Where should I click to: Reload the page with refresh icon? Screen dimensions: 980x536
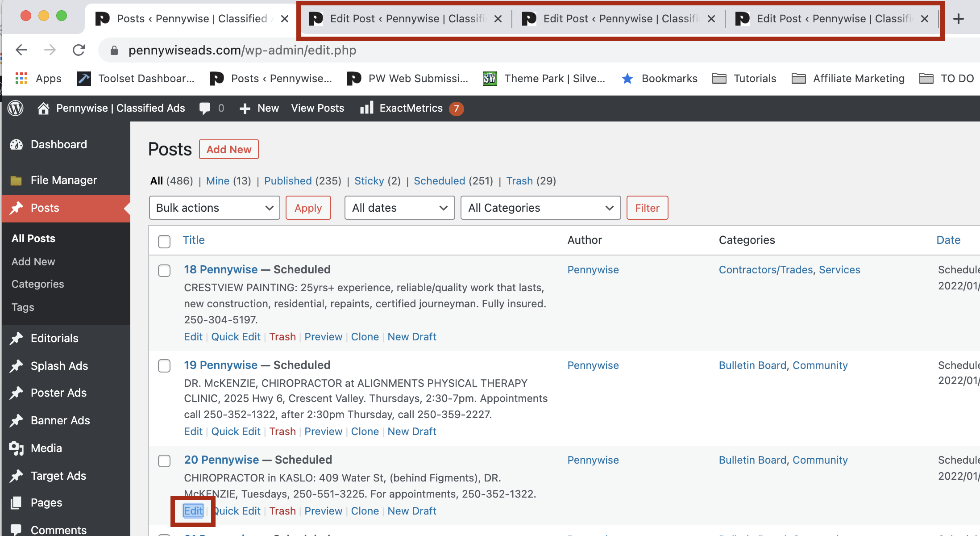79,50
